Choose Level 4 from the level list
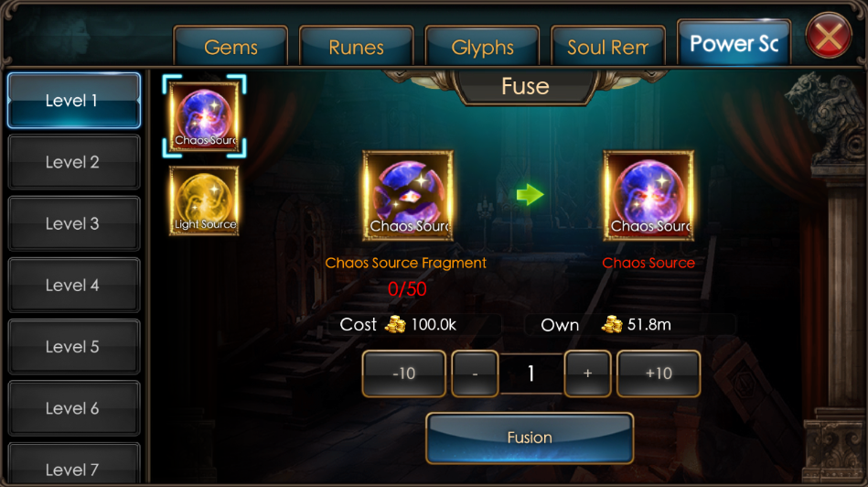Image resolution: width=868 pixels, height=487 pixels. coord(73,285)
